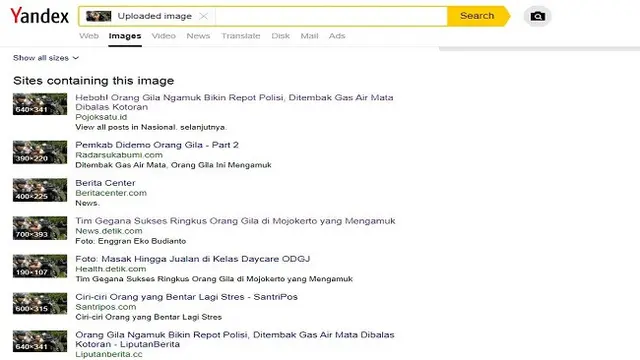Select the Images tab

click(x=125, y=36)
